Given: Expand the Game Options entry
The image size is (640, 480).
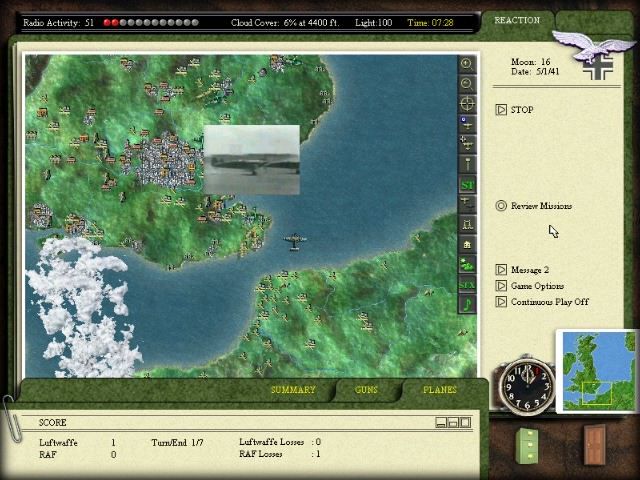Looking at the screenshot, I should pos(501,286).
